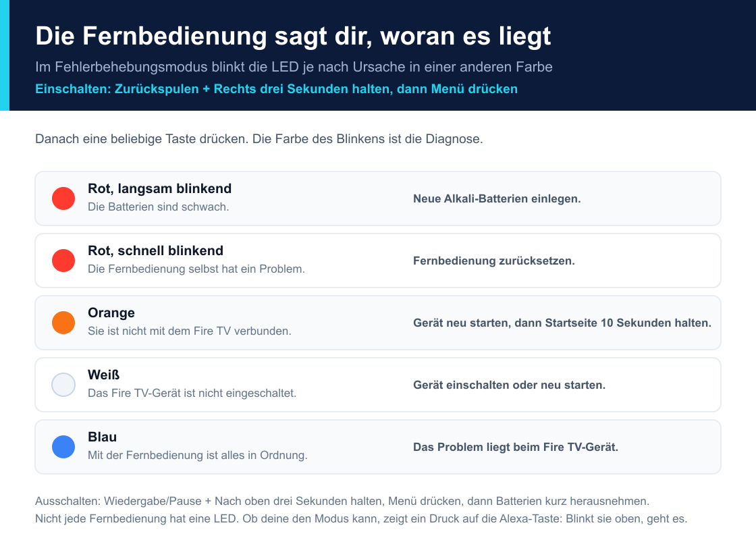Click the white dot in the Weiß row
The width and height of the screenshot is (756, 540).
coord(63,385)
